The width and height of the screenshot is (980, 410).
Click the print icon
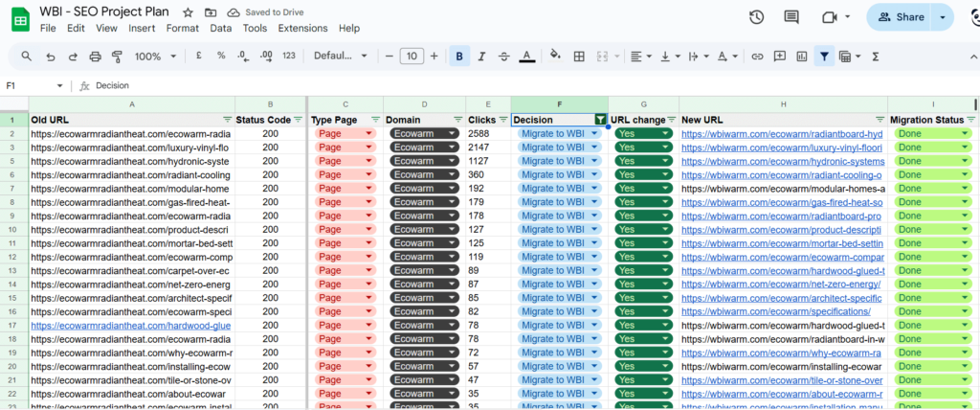(95, 57)
